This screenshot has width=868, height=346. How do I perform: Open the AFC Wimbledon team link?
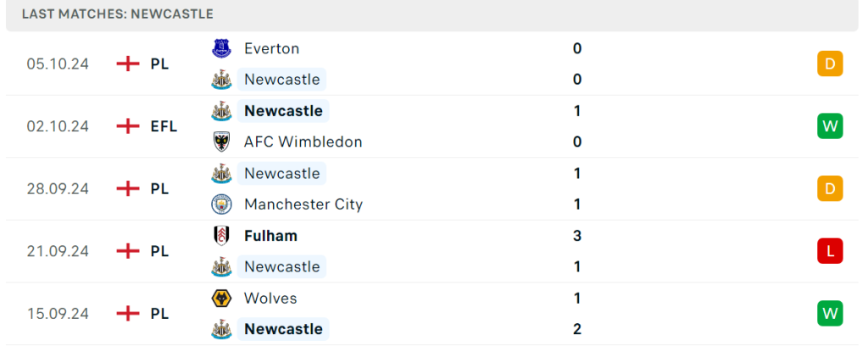point(303,142)
